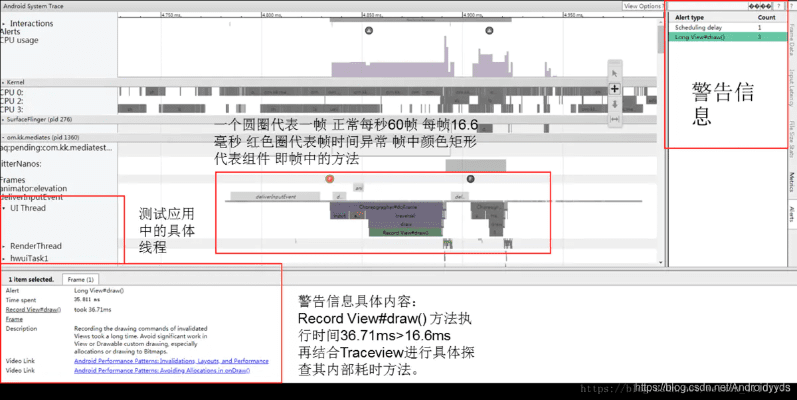This screenshot has height=400, width=797.
Task: Click the '1 item selected.' label
Action: pyautogui.click(x=31, y=280)
